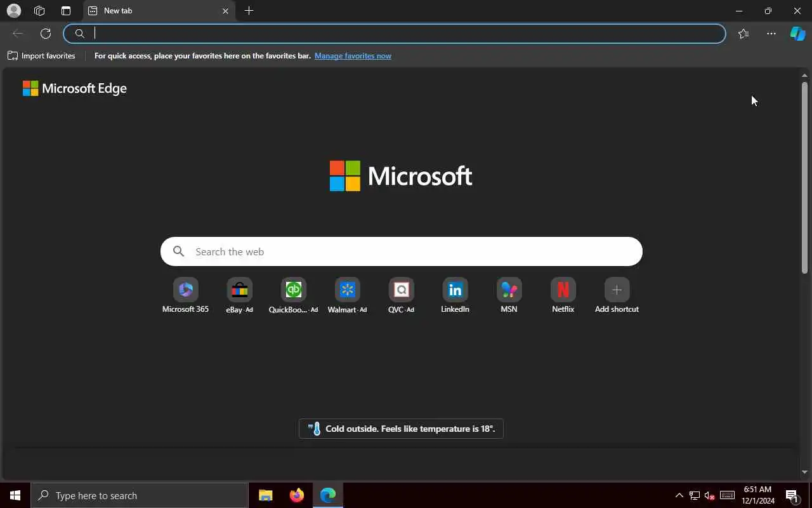Click the page scrollbar down arrow

click(804, 472)
